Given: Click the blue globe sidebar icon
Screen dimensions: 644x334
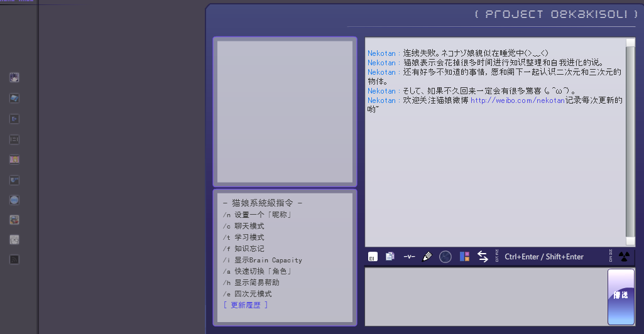Looking at the screenshot, I should [x=14, y=200].
